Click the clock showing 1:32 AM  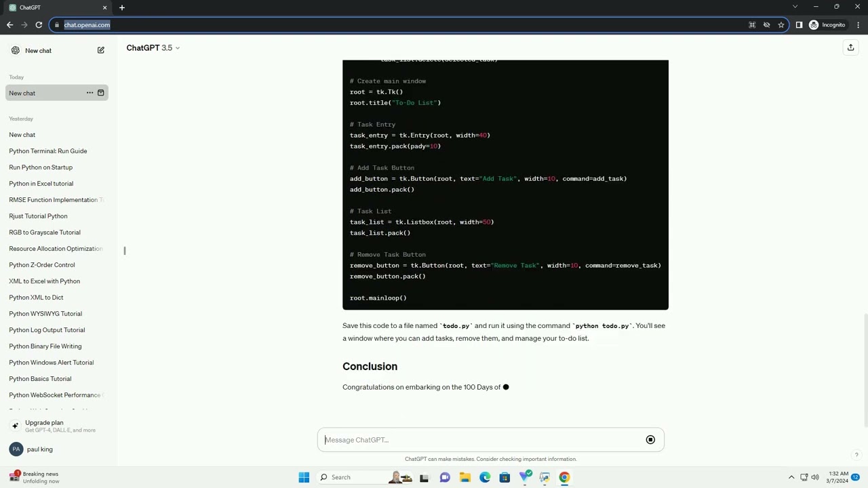point(838,477)
